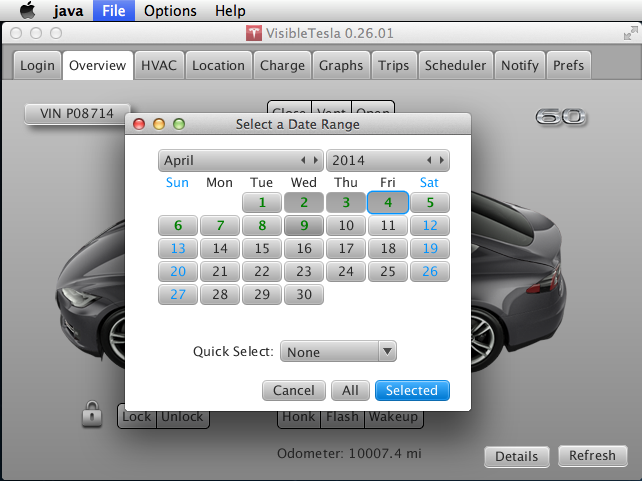The image size is (642, 481).
Task: Click the Unlock button
Action: [x=183, y=417]
